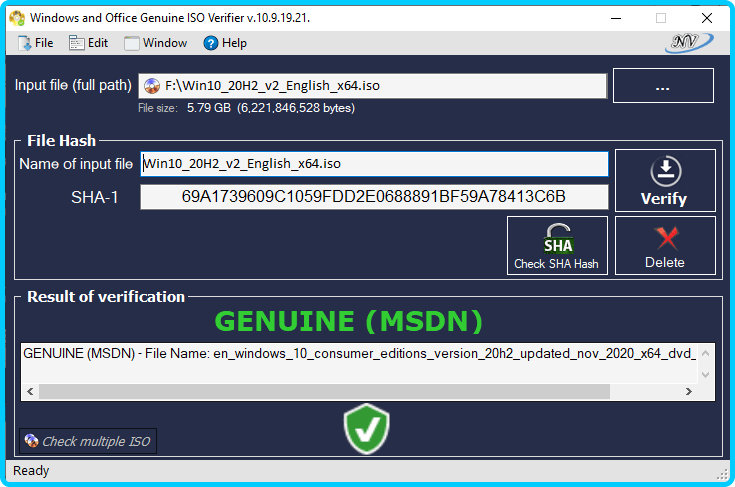Viewport: 735px width, 487px height.
Task: Click the file size text 5.79 GB
Action: point(209,108)
